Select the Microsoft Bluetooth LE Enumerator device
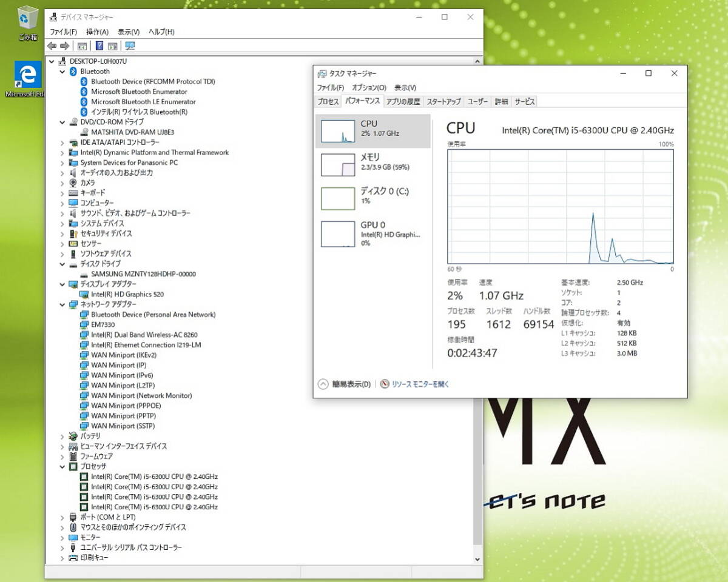 [143, 102]
